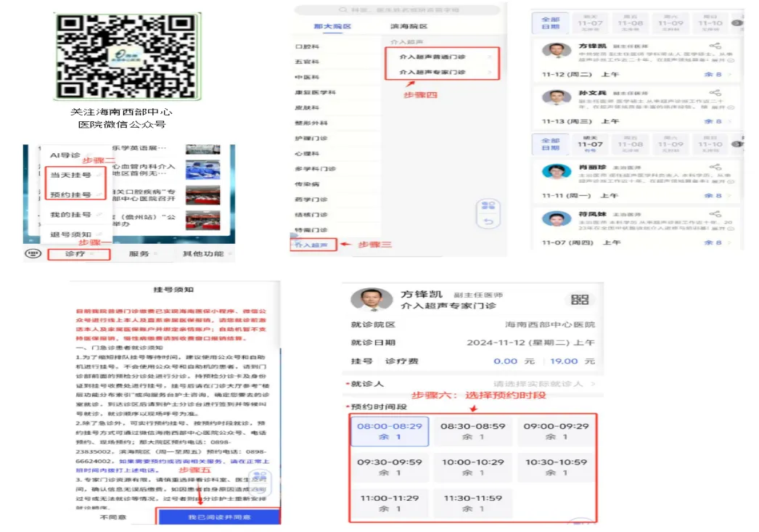Viewport: 759px width, 532px height.
Task: Click the search magnifier icon in department search
Action: point(343,9)
